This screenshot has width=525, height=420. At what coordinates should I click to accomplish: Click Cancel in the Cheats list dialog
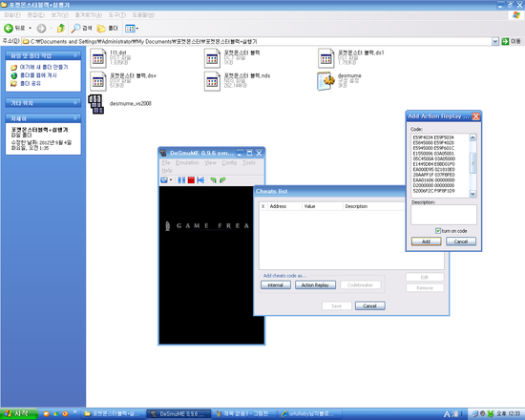(370, 305)
